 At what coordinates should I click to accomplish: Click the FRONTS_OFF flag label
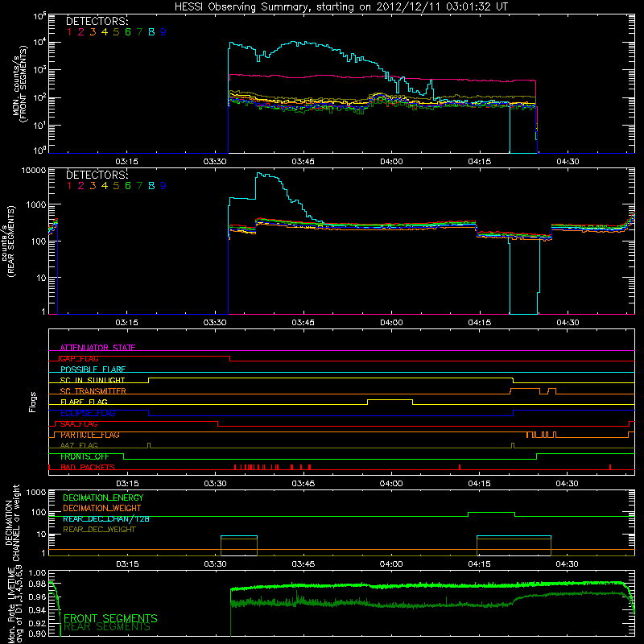(85, 456)
